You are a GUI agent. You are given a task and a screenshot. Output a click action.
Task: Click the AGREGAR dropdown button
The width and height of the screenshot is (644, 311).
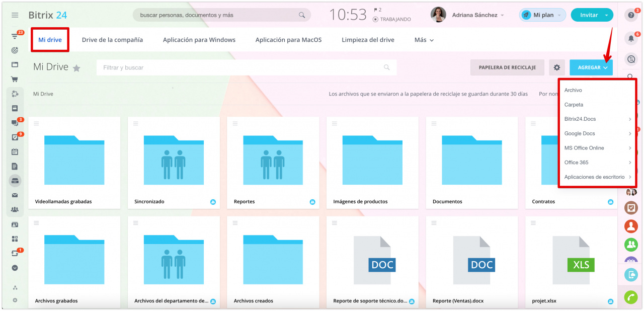(x=591, y=67)
